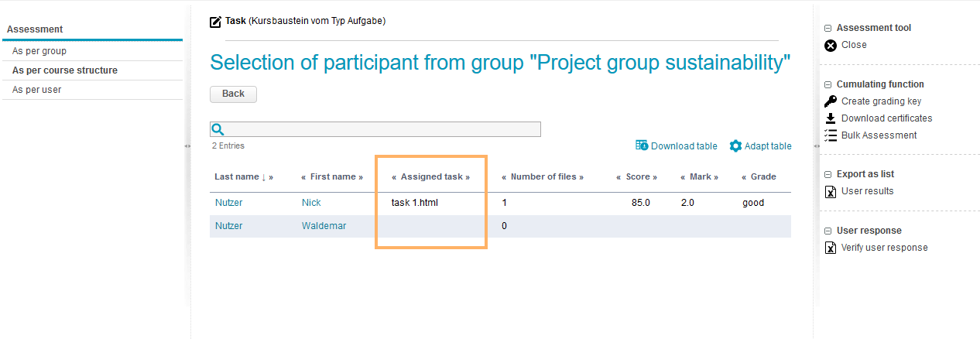Image resolution: width=980 pixels, height=339 pixels.
Task: Click the Download table icon
Action: pyautogui.click(x=642, y=146)
